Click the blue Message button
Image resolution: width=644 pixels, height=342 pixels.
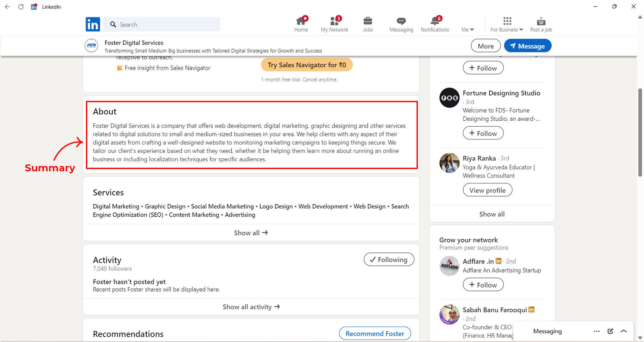528,46
